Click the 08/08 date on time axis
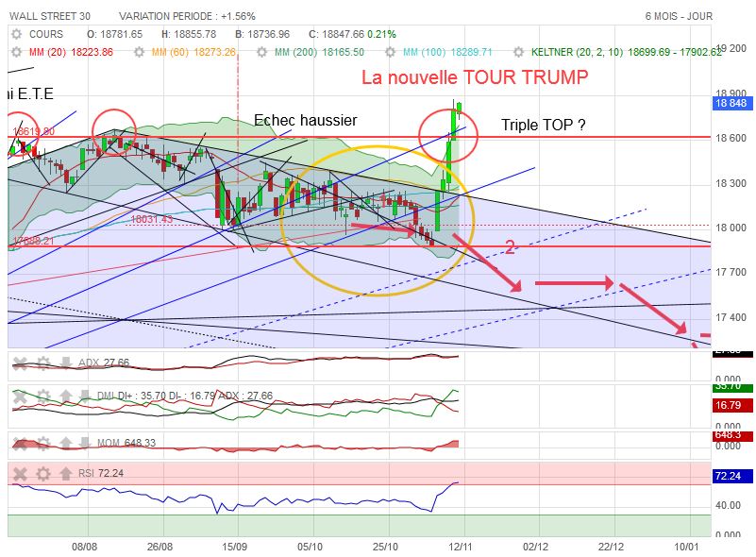Viewport: 756px width, 557px height. point(84,547)
